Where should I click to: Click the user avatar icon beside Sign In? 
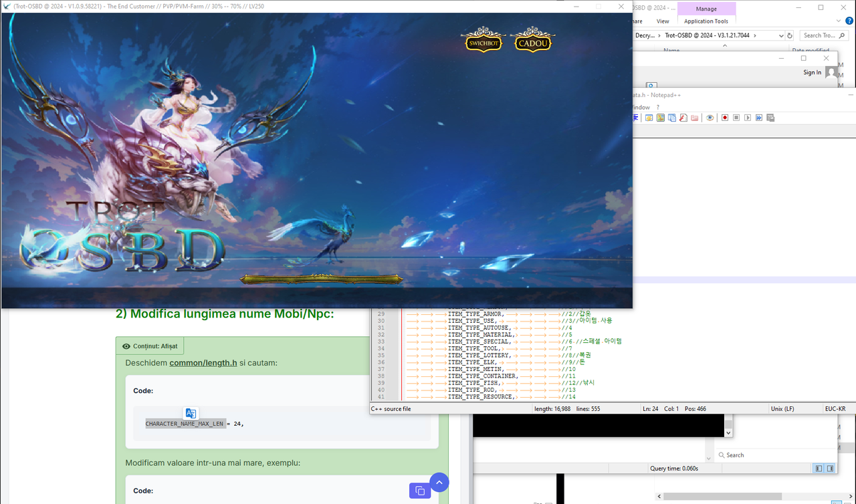click(831, 72)
